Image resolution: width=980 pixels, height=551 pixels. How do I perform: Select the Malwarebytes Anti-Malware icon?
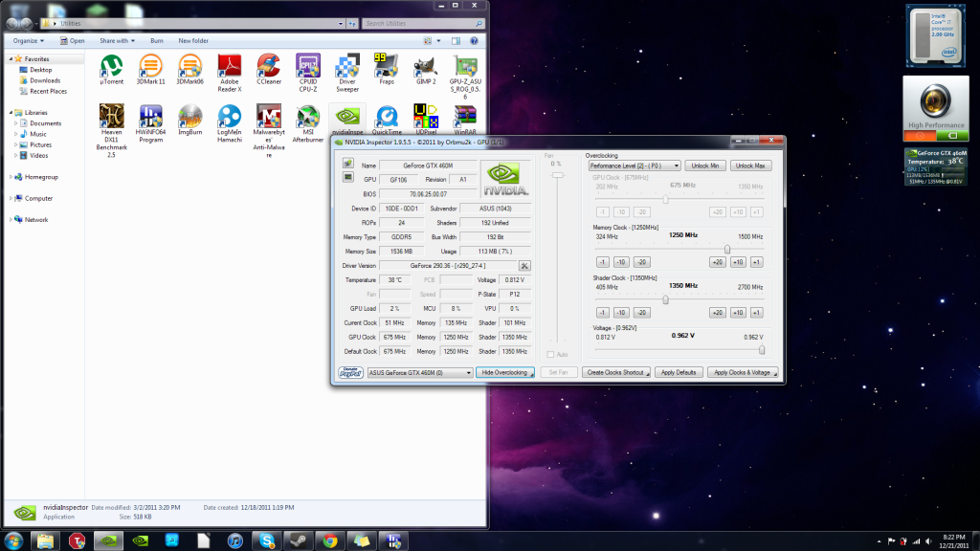(269, 130)
